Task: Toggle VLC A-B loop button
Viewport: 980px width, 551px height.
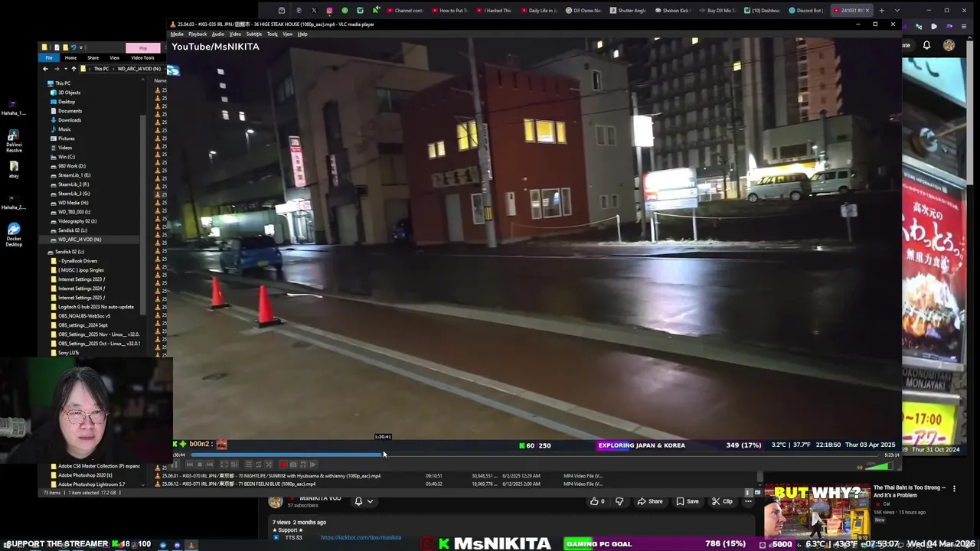Action: tap(302, 465)
